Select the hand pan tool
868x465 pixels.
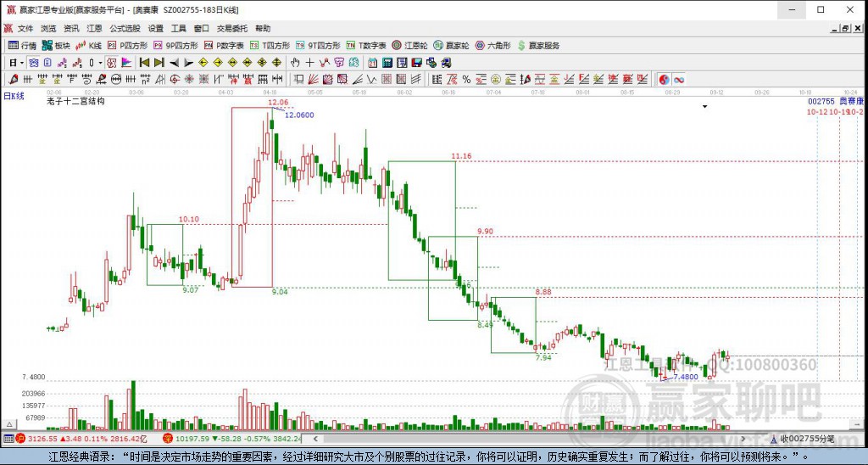coord(295,62)
